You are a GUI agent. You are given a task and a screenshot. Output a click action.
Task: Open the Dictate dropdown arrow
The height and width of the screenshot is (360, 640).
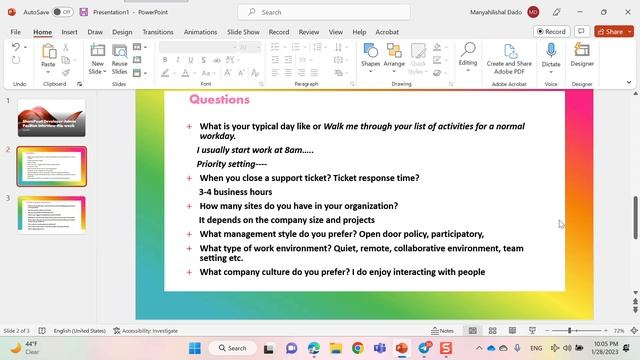coord(551,72)
